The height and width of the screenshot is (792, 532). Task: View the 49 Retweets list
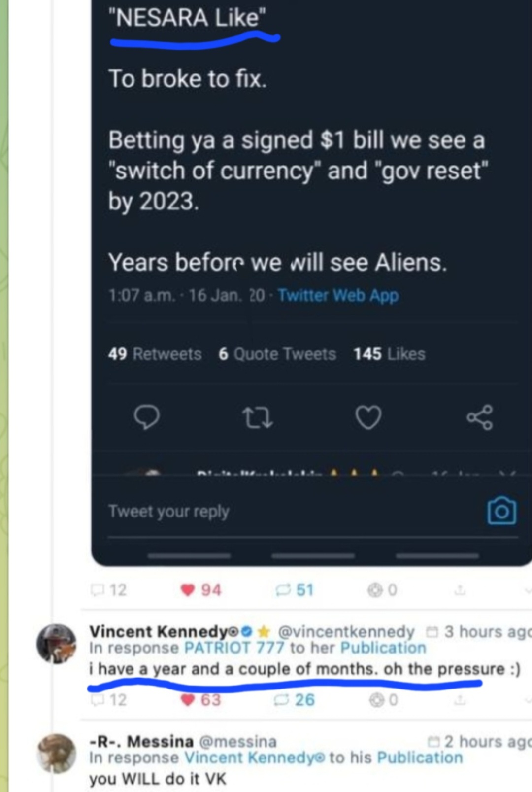(155, 354)
